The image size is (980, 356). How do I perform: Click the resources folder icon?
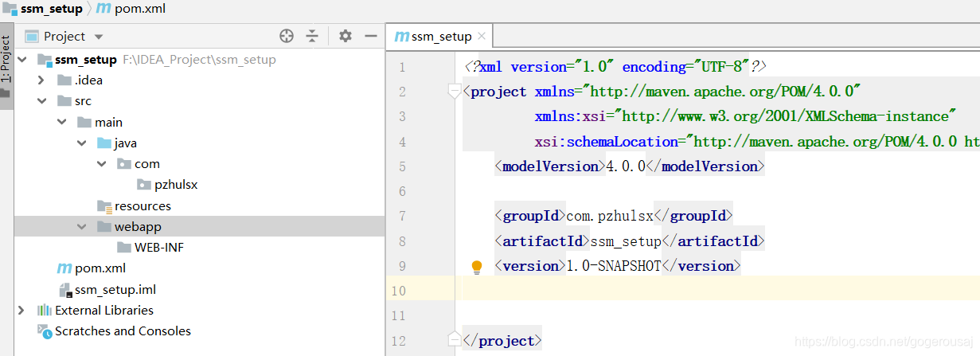[x=103, y=206]
